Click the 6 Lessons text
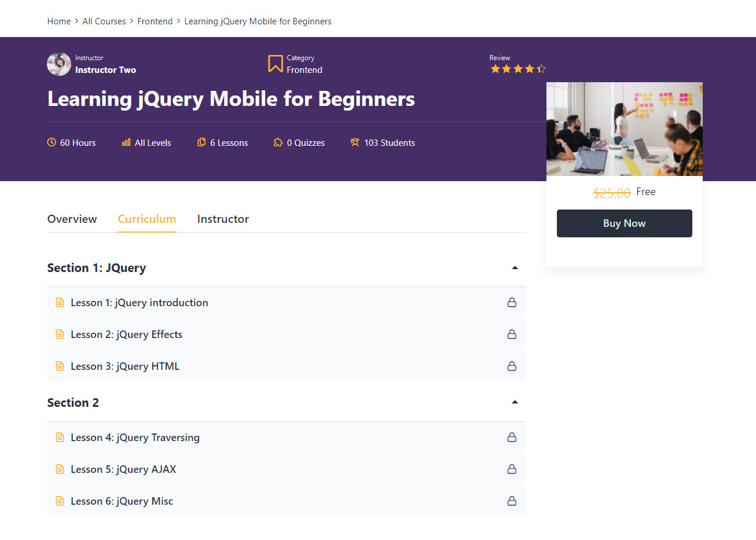Screen dimensions: 756x540 [x=229, y=143]
